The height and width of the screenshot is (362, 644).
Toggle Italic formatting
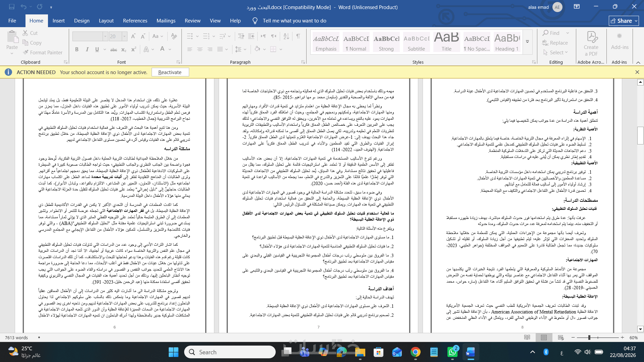[87, 49]
